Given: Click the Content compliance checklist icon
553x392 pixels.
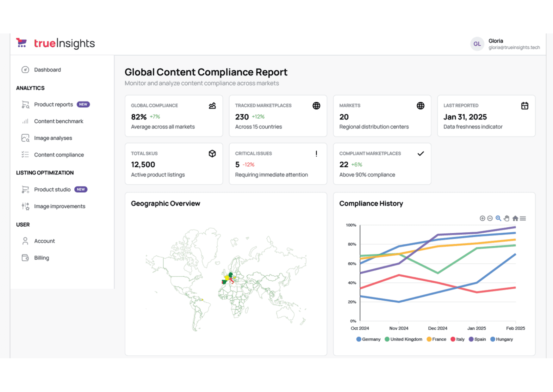Looking at the screenshot, I should (x=25, y=155).
